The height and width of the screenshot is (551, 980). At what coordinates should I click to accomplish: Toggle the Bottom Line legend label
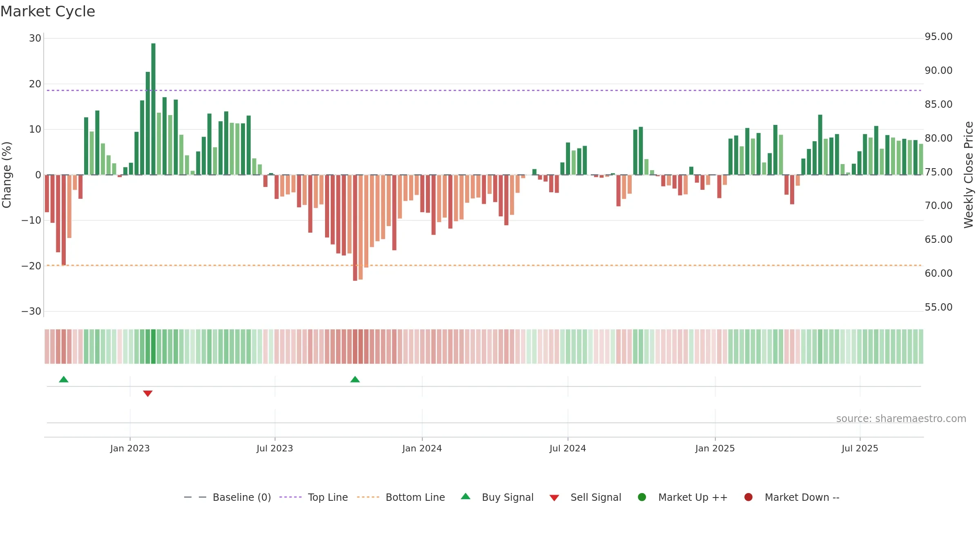point(415,497)
